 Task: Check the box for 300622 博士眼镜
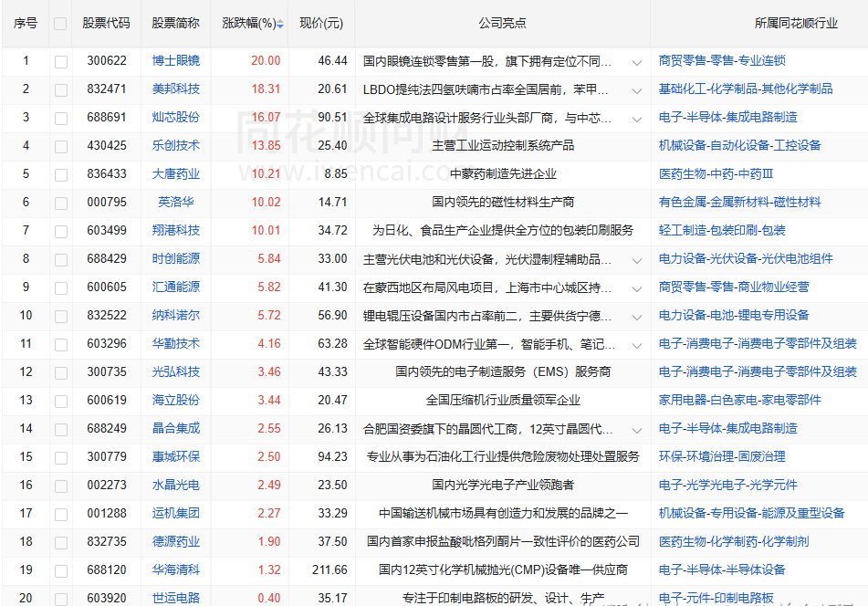coord(61,62)
